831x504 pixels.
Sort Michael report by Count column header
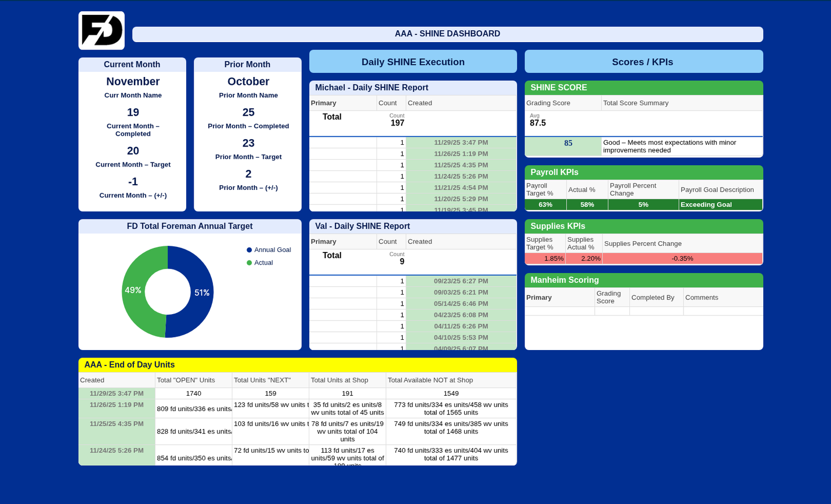click(387, 103)
